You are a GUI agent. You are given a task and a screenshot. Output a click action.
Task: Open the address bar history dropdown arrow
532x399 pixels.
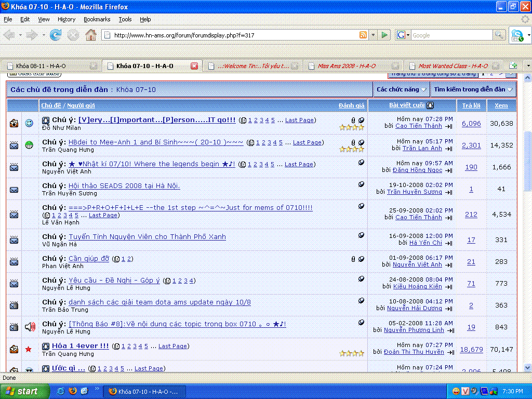click(373, 35)
